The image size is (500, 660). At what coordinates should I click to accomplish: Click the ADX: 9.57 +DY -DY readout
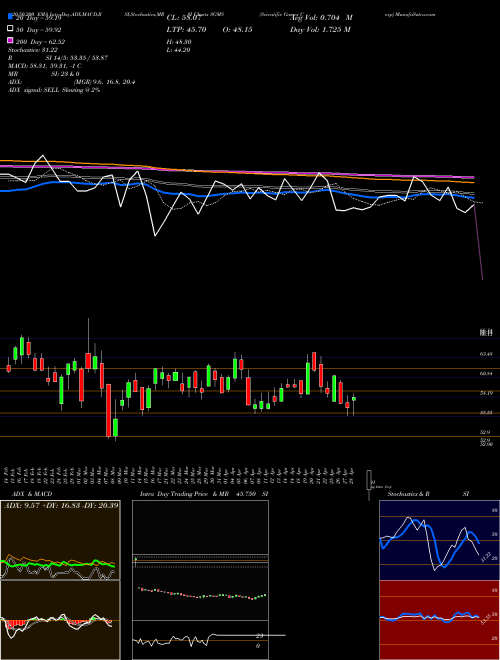[x=61, y=505]
